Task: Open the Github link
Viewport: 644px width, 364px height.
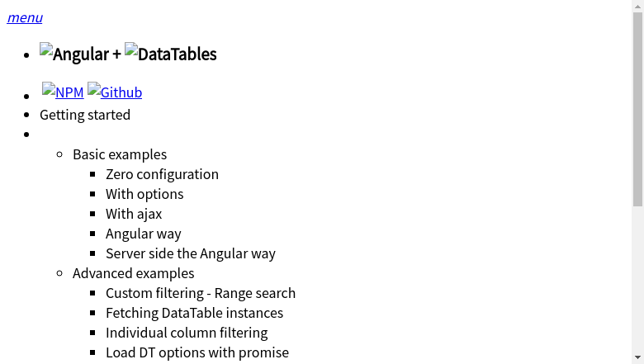Action: (x=121, y=92)
